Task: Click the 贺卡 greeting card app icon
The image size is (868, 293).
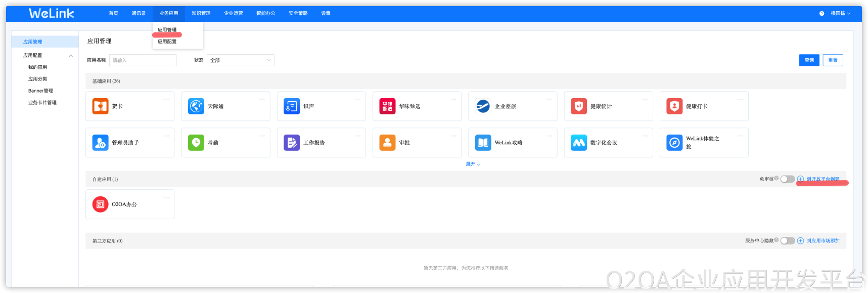Action: point(100,106)
